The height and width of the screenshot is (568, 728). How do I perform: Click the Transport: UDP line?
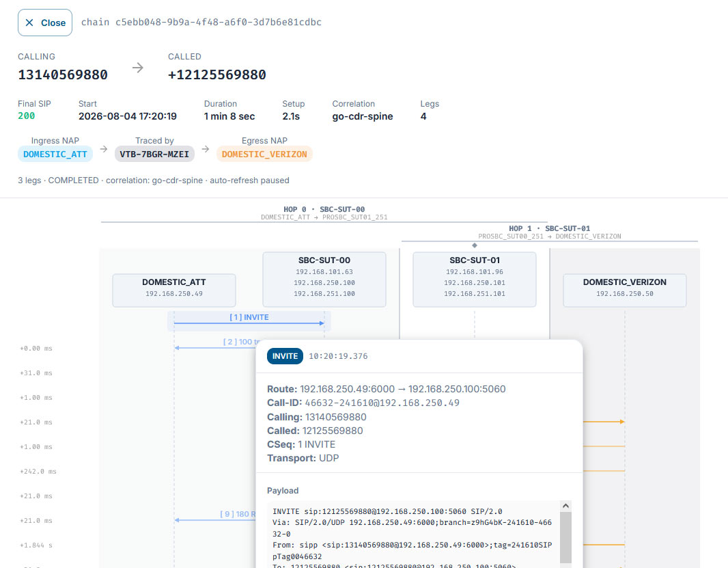(303, 459)
